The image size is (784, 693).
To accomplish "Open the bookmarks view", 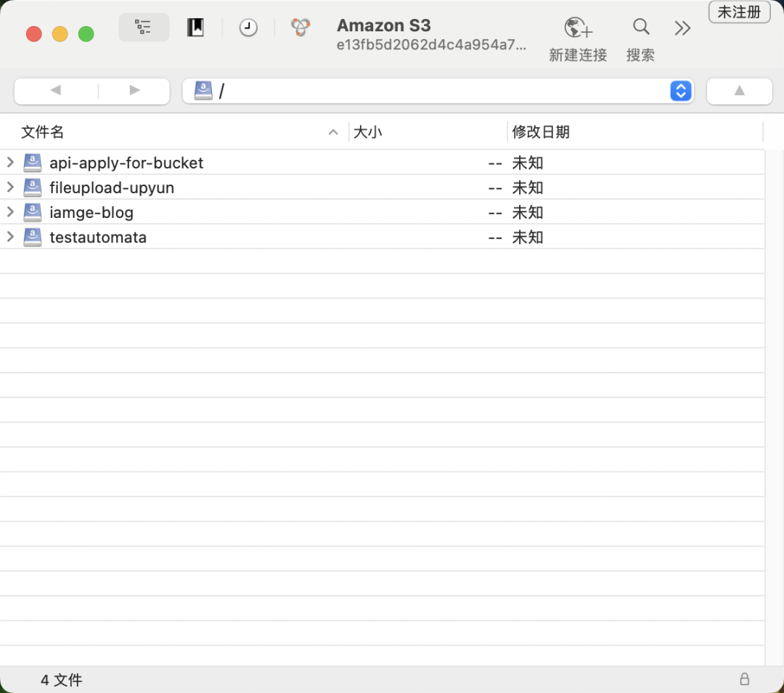I will pyautogui.click(x=195, y=27).
